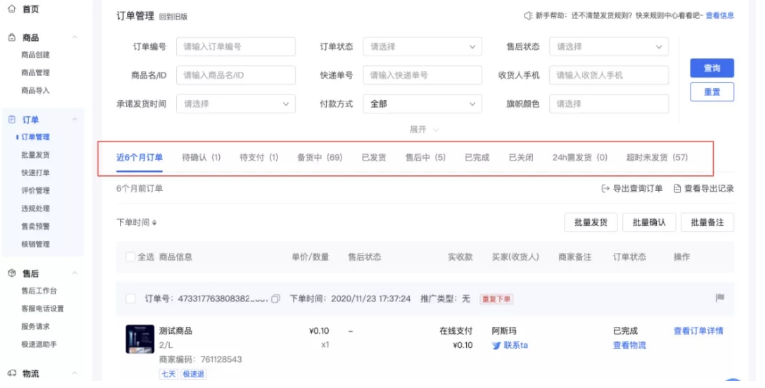This screenshot has width=765, height=388.
Task: Collapse the 售后 sidebar section chevron
Action: [75, 273]
